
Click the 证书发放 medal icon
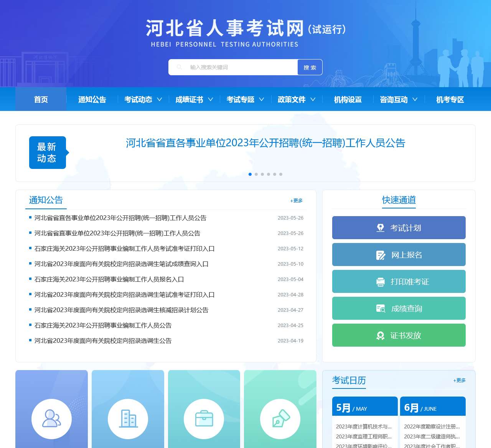click(x=380, y=335)
